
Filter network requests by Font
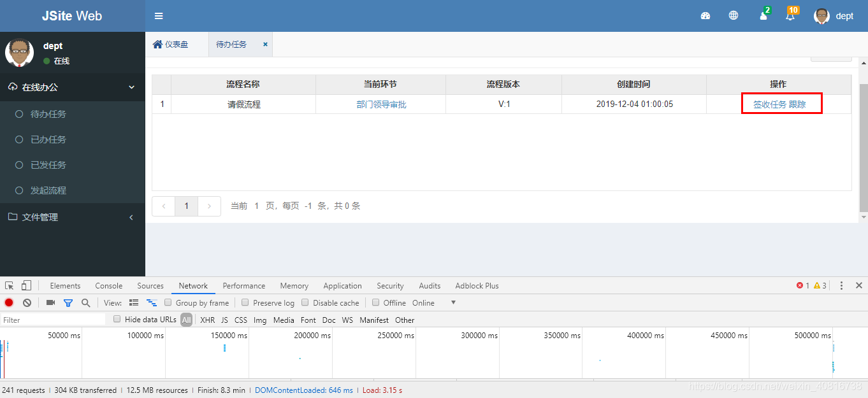(308, 320)
